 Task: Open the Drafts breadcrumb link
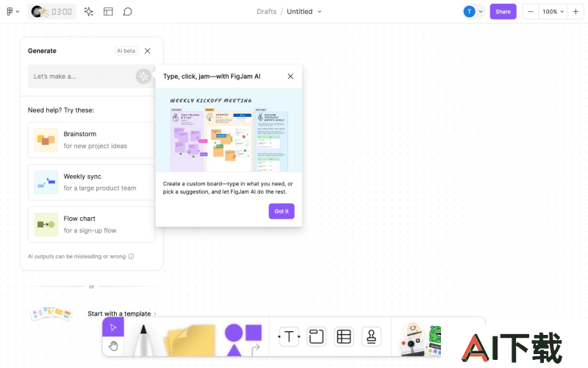266,12
